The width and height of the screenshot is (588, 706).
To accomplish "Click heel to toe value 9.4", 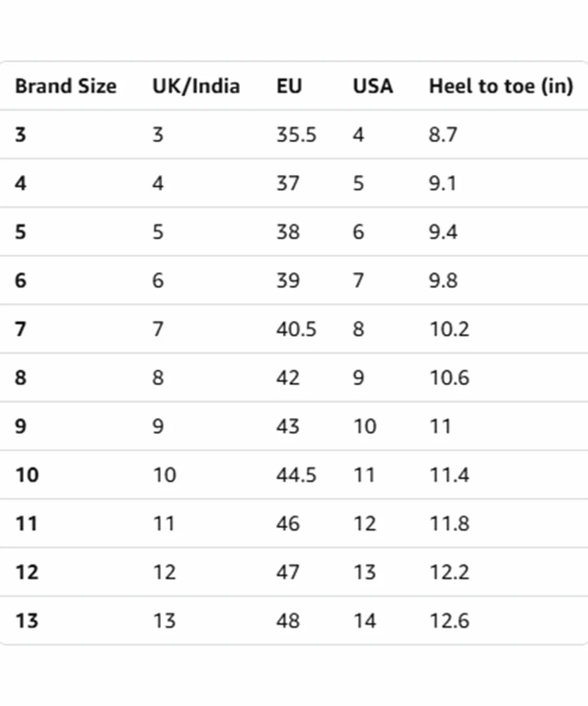I will pyautogui.click(x=443, y=232).
